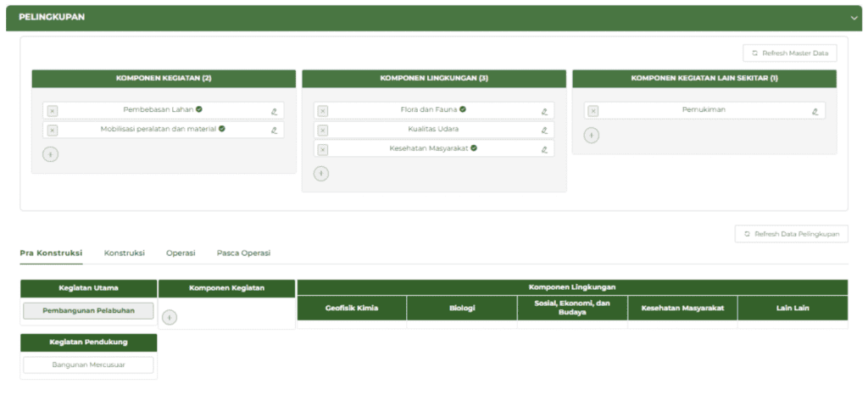Remove the Pemukiman entry

[x=593, y=111]
